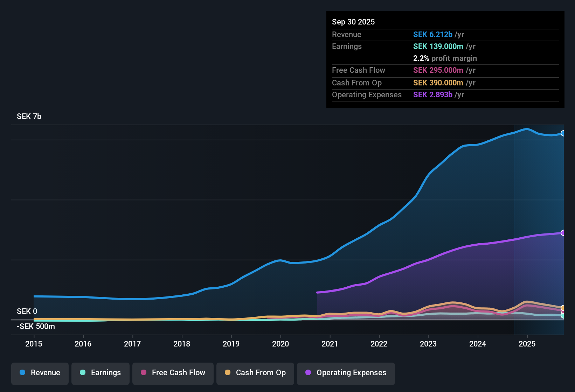This screenshot has width=575, height=392.
Task: Click the SEK 0 y-axis label
Action: (27, 311)
